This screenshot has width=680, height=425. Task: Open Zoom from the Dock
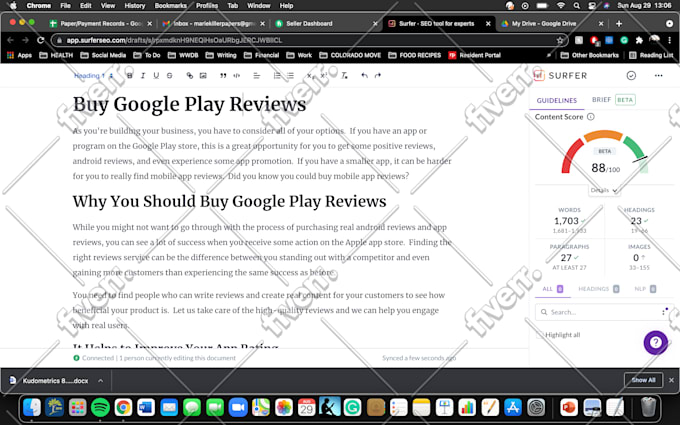238,408
